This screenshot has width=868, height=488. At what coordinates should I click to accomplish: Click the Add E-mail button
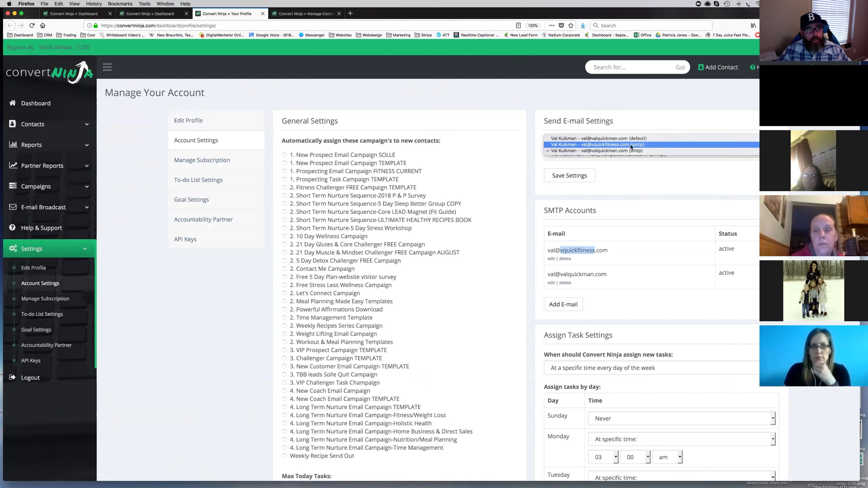pyautogui.click(x=563, y=304)
